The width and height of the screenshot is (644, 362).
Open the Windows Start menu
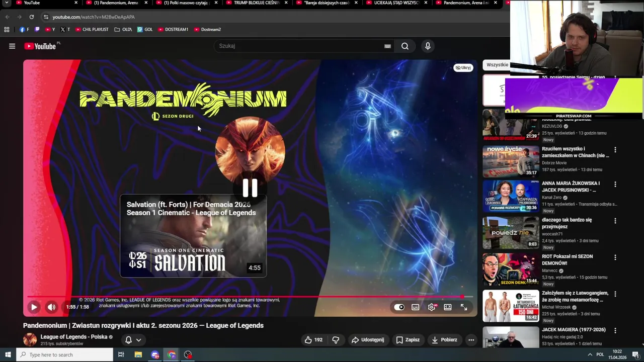[x=8, y=355]
